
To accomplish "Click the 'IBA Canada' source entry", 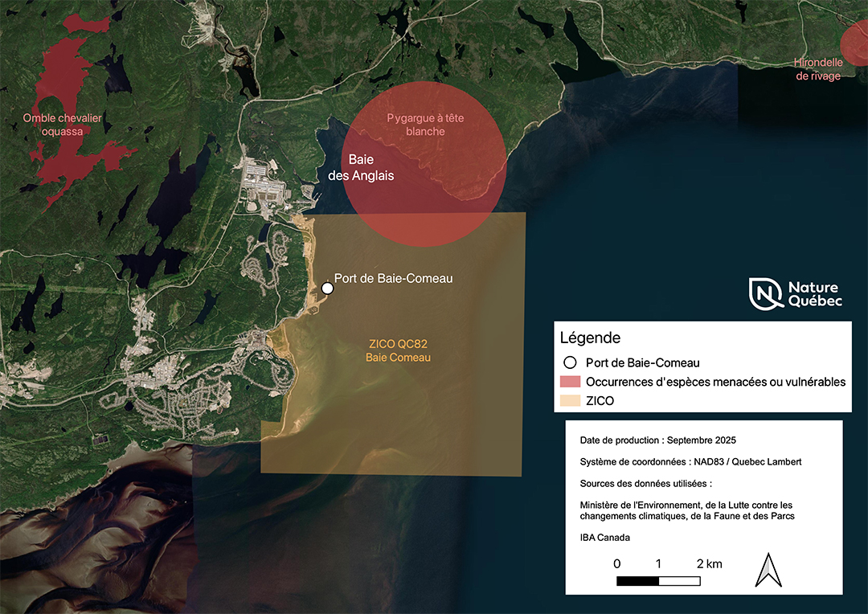I will point(605,537).
